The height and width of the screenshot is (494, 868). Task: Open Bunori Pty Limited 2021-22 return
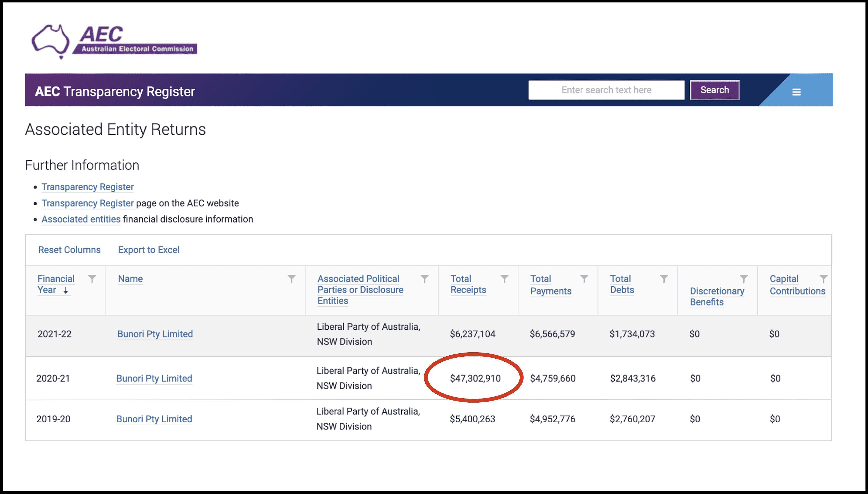tap(155, 334)
